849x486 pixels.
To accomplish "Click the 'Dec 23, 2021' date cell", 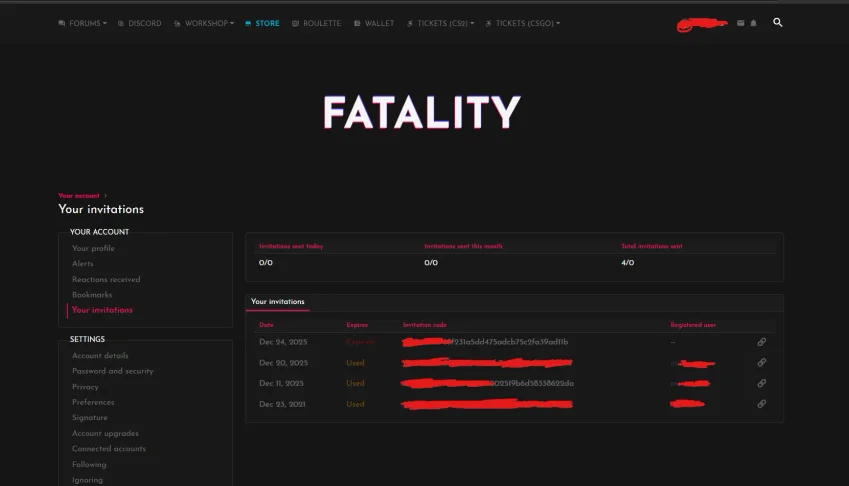I will 282,404.
